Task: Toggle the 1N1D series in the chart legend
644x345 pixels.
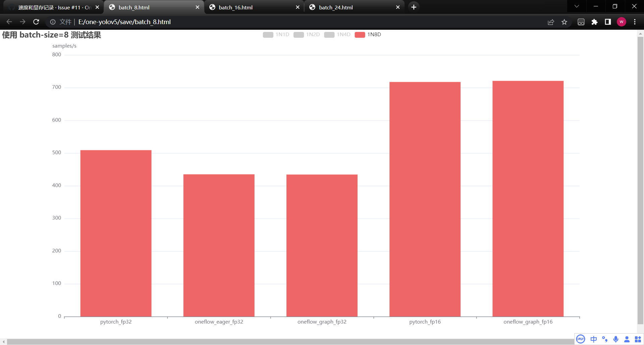Action: (276, 34)
